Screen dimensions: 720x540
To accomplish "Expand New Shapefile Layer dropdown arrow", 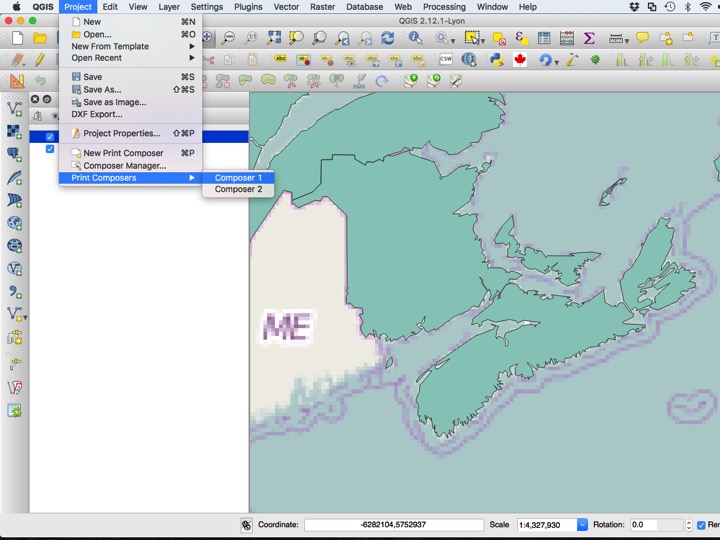I will click(25, 318).
